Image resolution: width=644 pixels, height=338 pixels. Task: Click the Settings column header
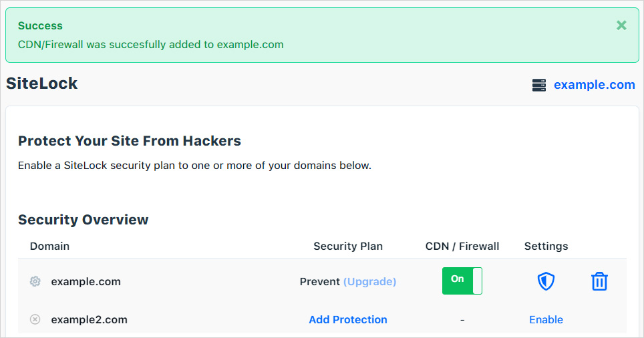click(x=546, y=246)
